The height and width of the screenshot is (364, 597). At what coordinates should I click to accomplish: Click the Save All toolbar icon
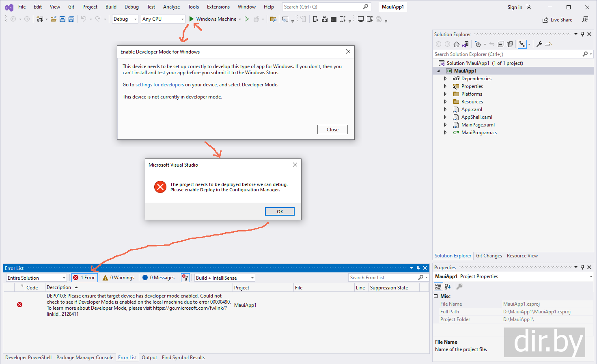pos(71,19)
